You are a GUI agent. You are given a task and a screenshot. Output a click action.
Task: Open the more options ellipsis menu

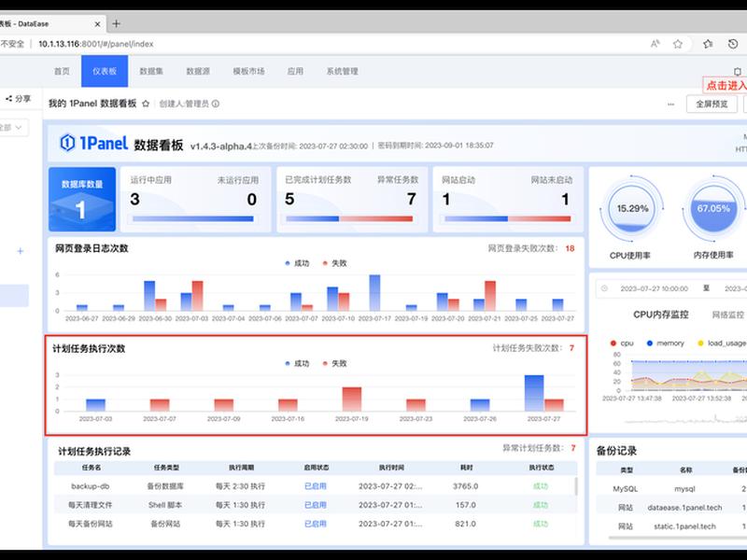(670, 104)
